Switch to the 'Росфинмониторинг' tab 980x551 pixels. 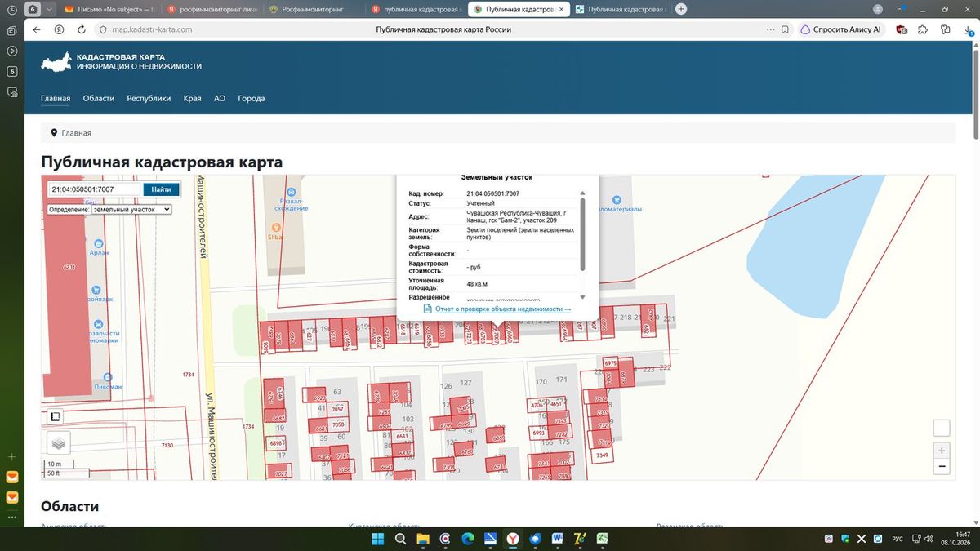pyautogui.click(x=314, y=9)
